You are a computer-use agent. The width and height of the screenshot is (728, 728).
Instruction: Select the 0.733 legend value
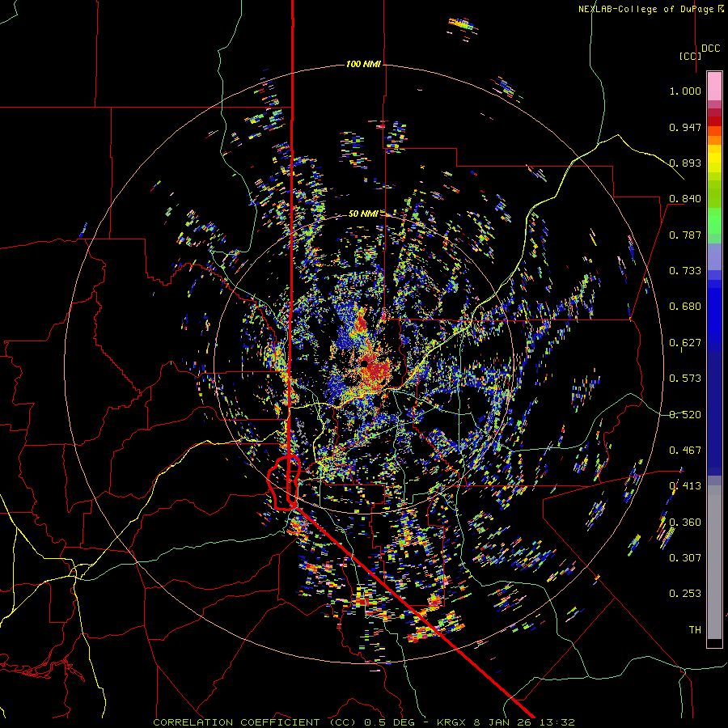[x=685, y=271]
